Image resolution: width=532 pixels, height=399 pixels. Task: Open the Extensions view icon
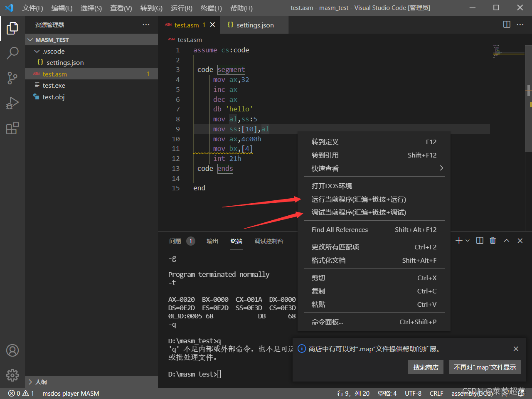coord(12,128)
